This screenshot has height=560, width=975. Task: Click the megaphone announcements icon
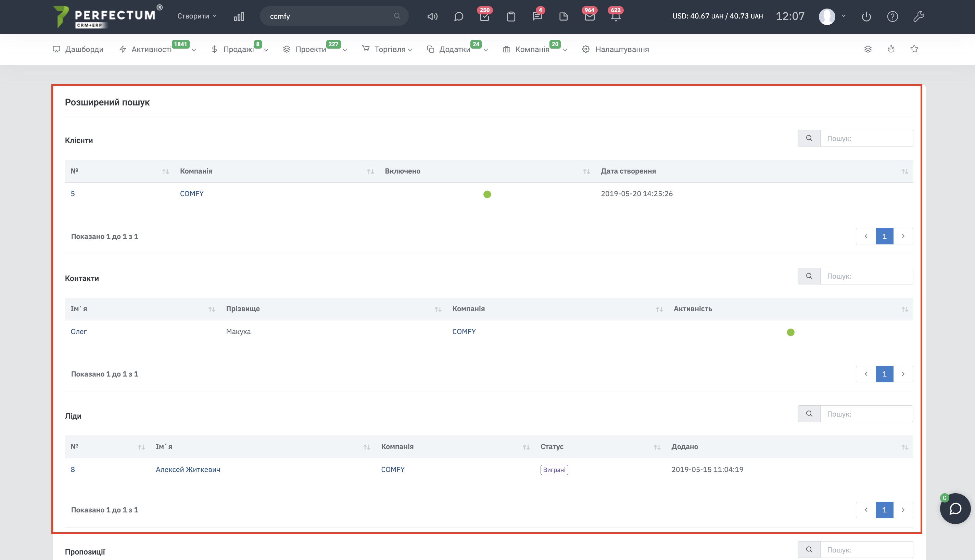(432, 16)
